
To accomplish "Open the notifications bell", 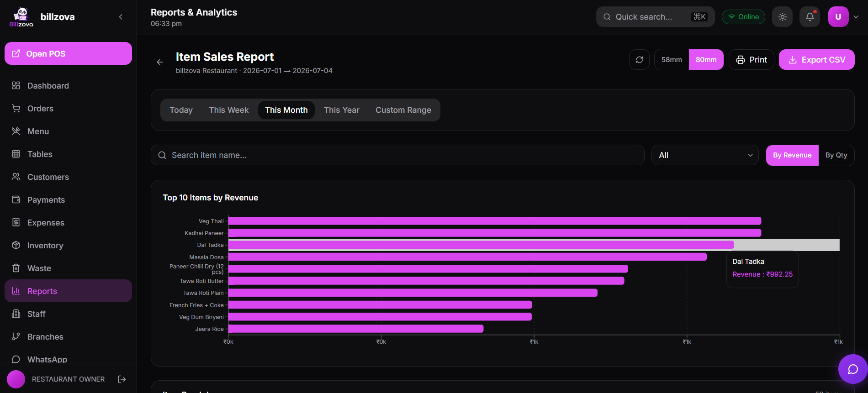I will [x=810, y=17].
